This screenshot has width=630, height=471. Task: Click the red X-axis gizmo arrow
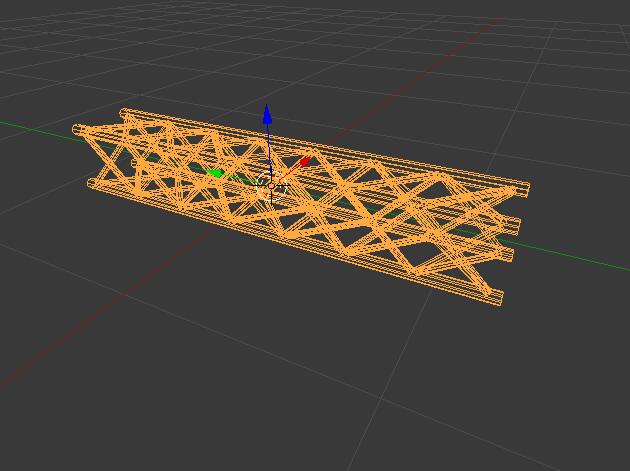pos(305,162)
